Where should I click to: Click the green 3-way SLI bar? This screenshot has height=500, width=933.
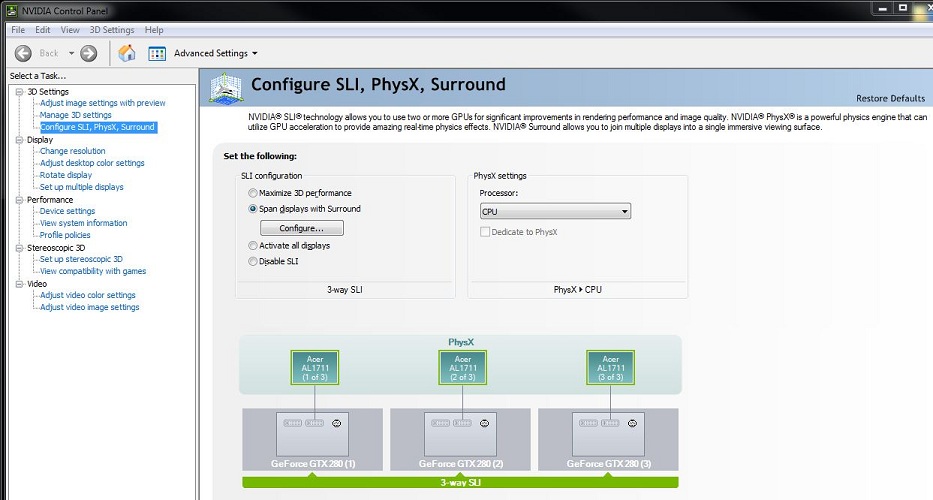click(x=461, y=482)
